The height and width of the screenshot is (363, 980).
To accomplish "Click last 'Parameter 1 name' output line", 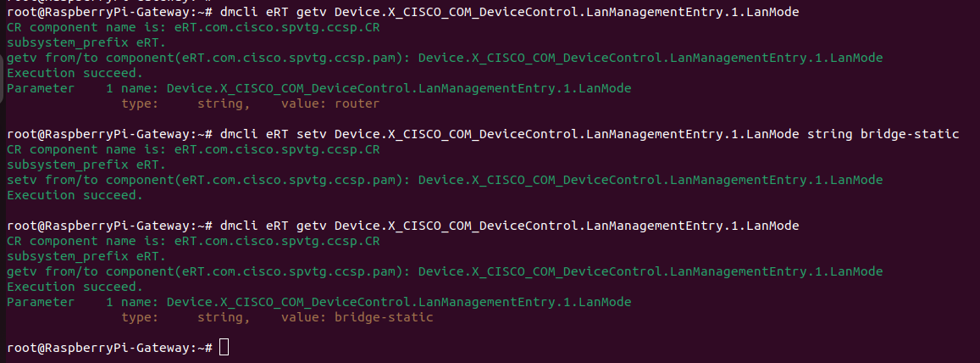I will pyautogui.click(x=318, y=302).
